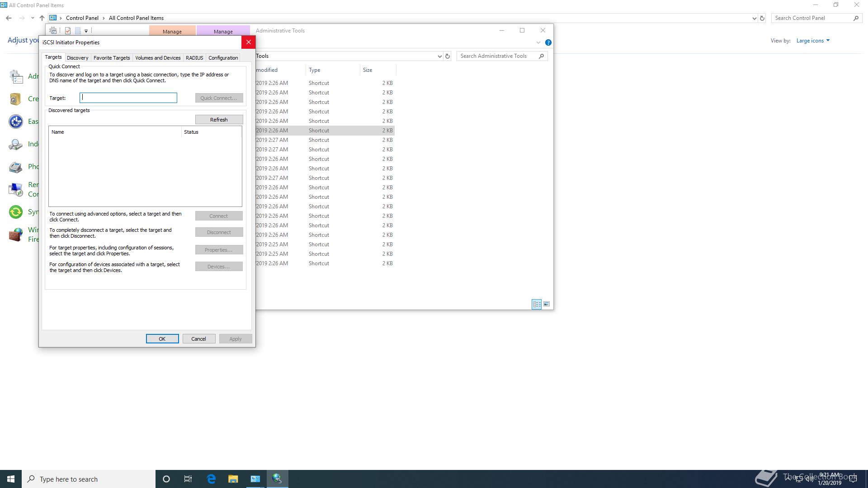Open Cortana from the taskbar

pyautogui.click(x=166, y=479)
